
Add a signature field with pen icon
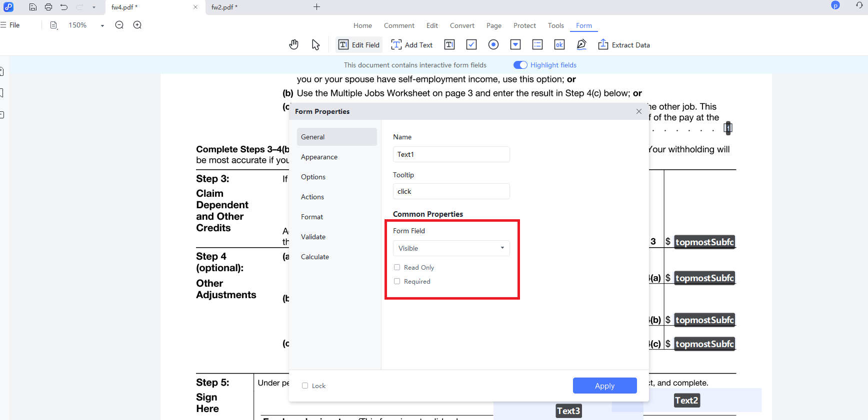(x=581, y=45)
